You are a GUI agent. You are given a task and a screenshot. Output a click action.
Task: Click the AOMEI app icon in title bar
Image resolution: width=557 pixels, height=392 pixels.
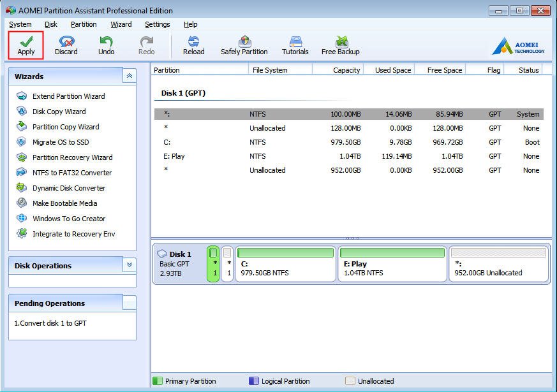(11, 10)
